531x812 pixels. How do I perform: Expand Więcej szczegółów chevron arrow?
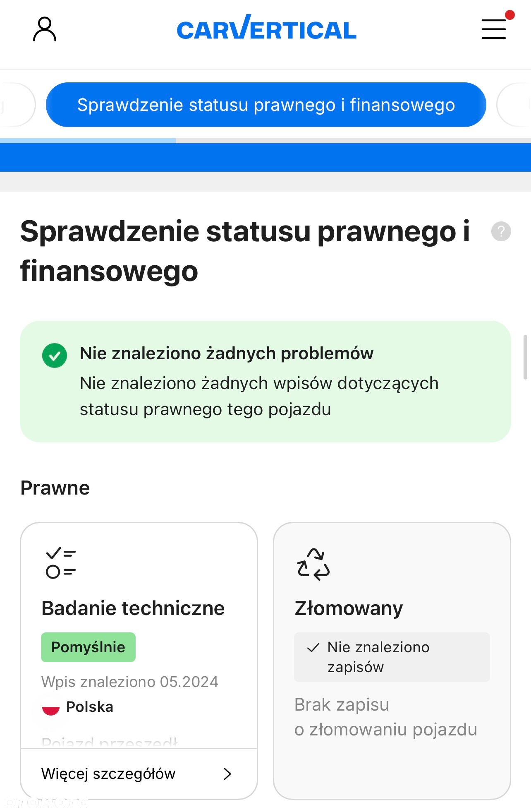227,774
